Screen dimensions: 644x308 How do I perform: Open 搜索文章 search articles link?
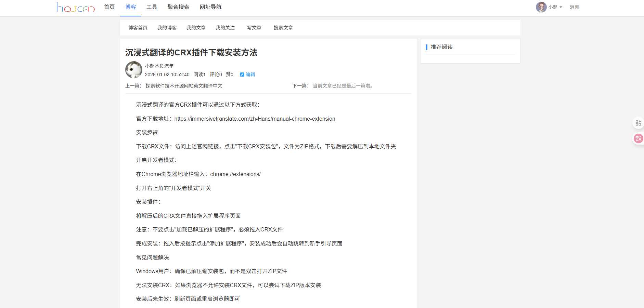(x=283, y=28)
